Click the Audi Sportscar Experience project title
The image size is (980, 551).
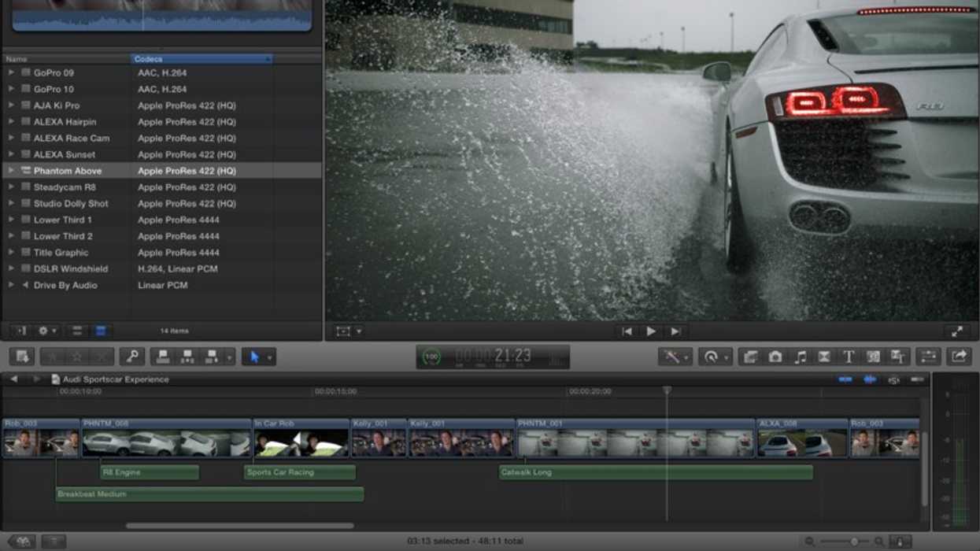pos(116,379)
